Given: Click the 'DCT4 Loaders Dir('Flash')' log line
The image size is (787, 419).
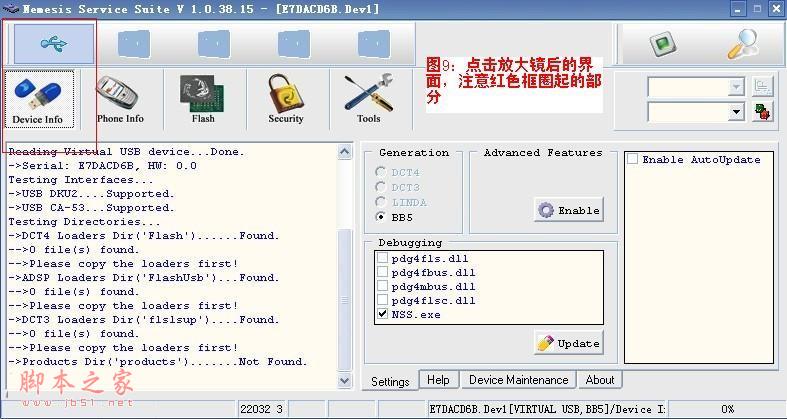Looking at the screenshot, I should point(144,235).
